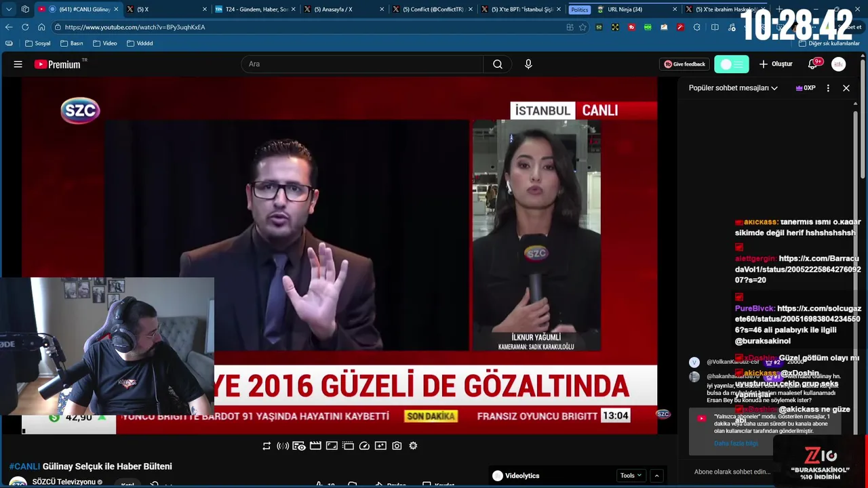Reload the page
The height and width of the screenshot is (488, 868).
(x=25, y=27)
